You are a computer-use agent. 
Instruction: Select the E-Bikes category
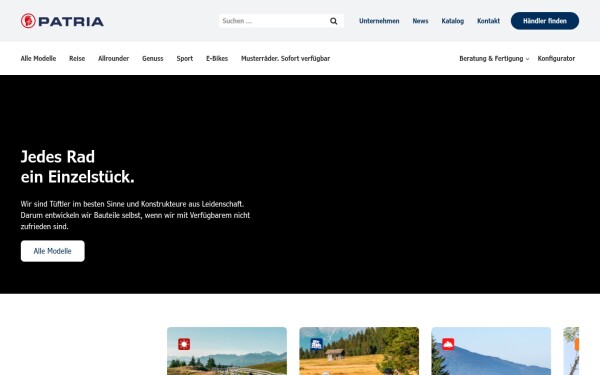(217, 59)
